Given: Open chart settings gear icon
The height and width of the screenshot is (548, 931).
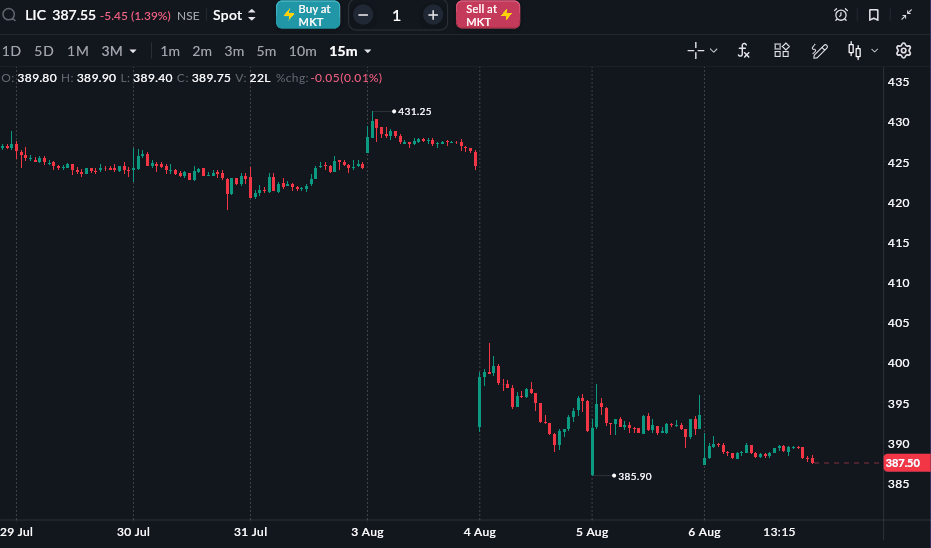Looking at the screenshot, I should click(x=903, y=51).
